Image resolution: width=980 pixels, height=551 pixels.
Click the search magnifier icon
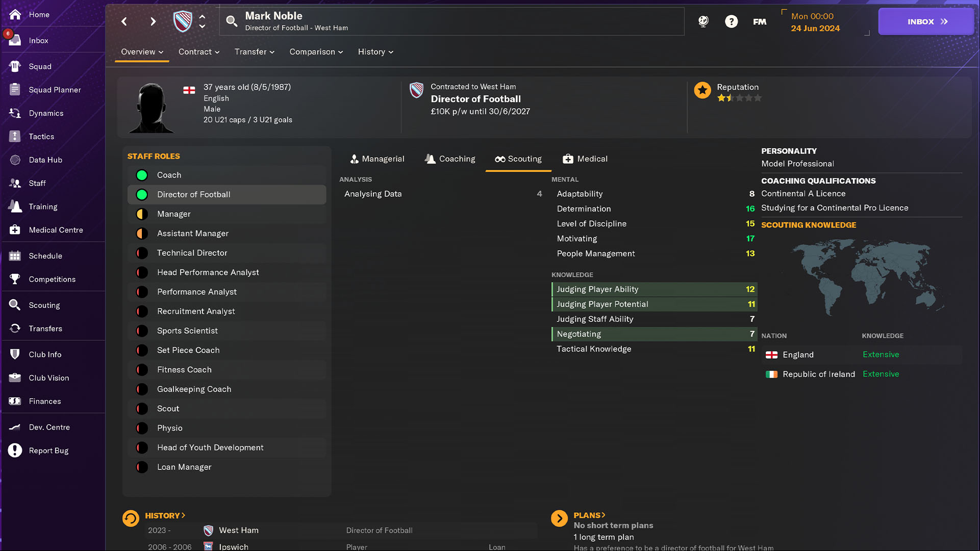(x=232, y=21)
